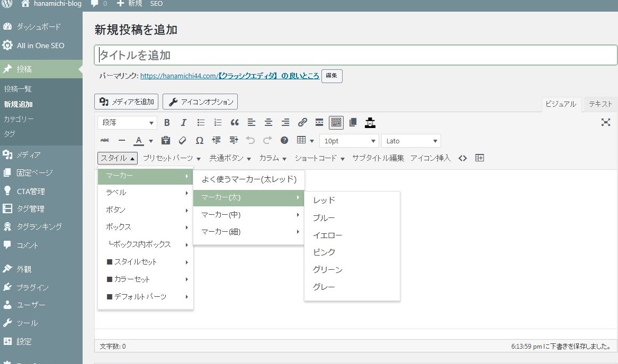
Task: Toggle bulleted list formatting
Action: tap(201, 123)
